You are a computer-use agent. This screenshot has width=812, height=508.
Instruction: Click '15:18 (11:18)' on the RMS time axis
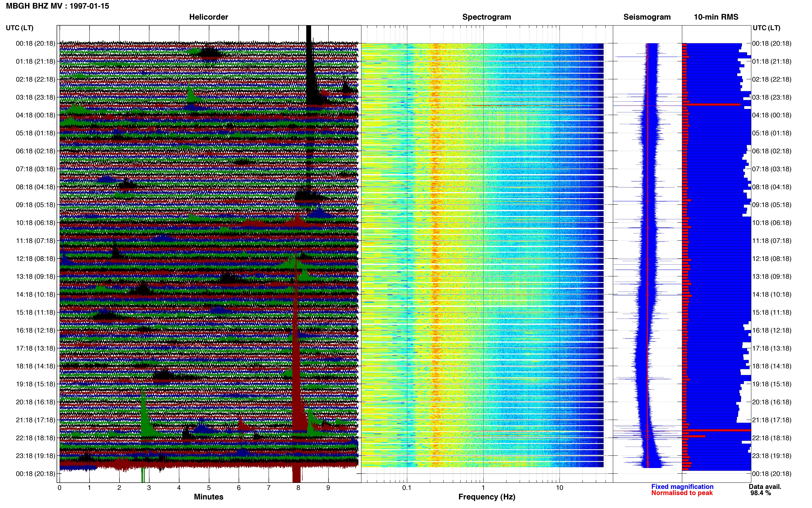pos(772,313)
